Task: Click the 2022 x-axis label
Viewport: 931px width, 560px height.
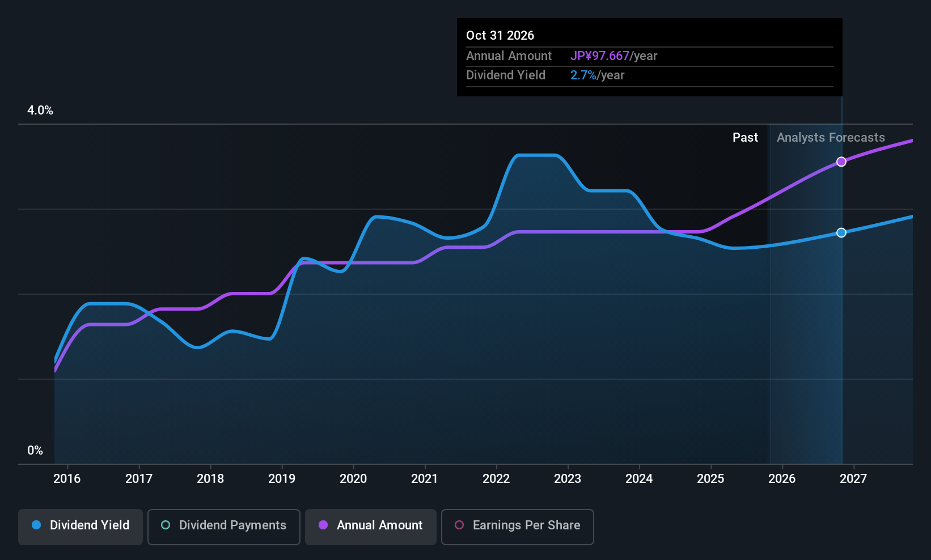Action: coord(496,479)
